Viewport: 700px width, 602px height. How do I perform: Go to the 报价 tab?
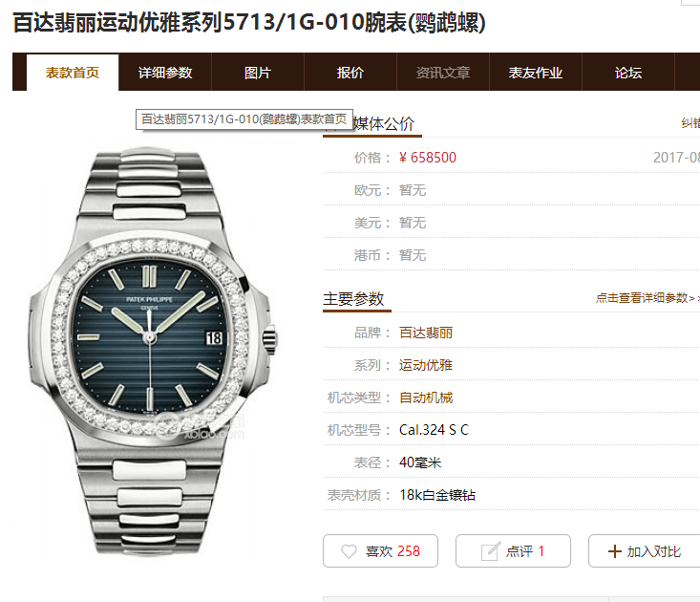(350, 73)
